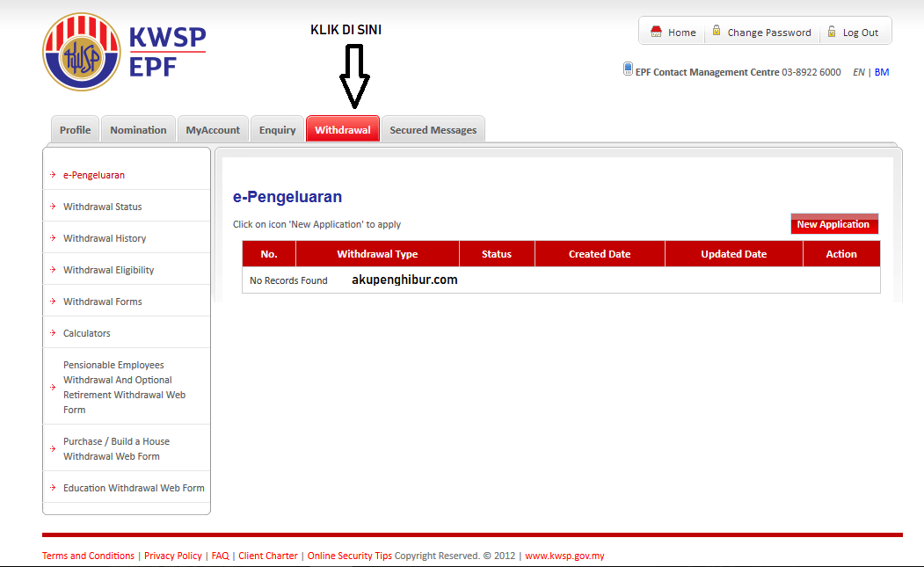Screen dimensions: 924x567
Task: Click the arrow bullet beside e-Pengeluaran
Action: coord(53,174)
